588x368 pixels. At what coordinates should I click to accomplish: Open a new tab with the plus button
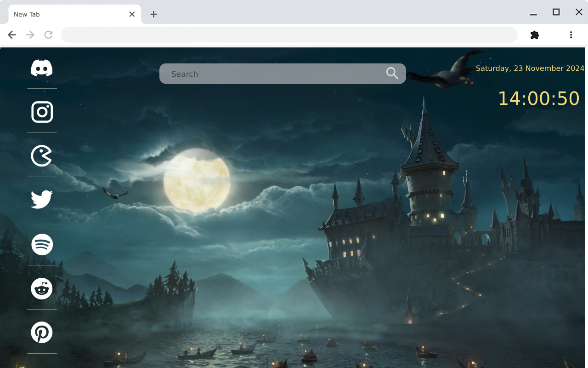click(153, 14)
